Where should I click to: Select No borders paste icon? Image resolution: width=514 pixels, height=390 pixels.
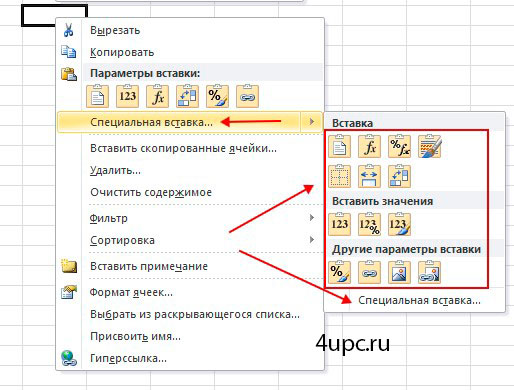pos(339,176)
